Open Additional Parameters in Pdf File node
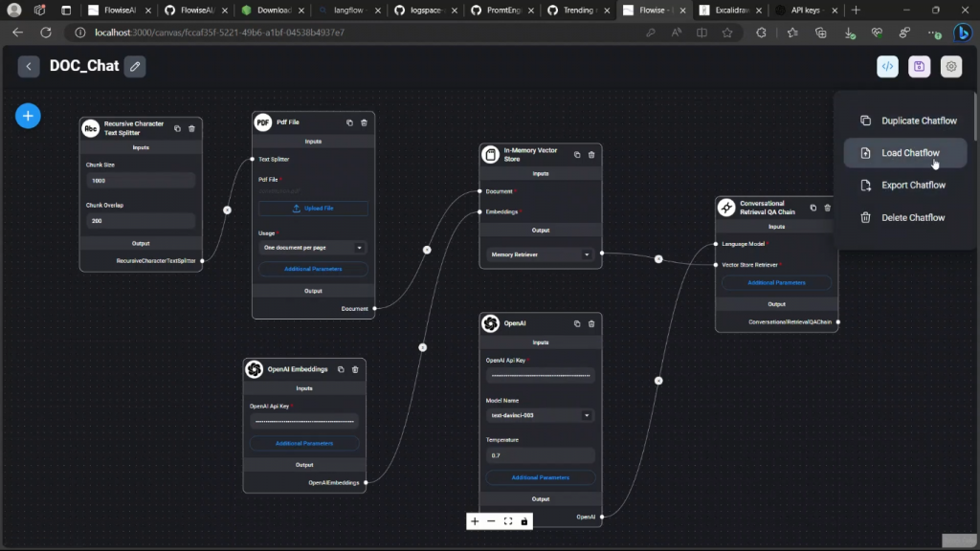Viewport: 980px width, 551px height. [x=313, y=269]
